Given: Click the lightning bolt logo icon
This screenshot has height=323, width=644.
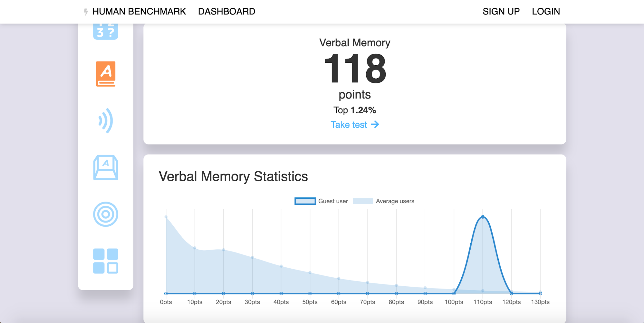Looking at the screenshot, I should click(86, 12).
